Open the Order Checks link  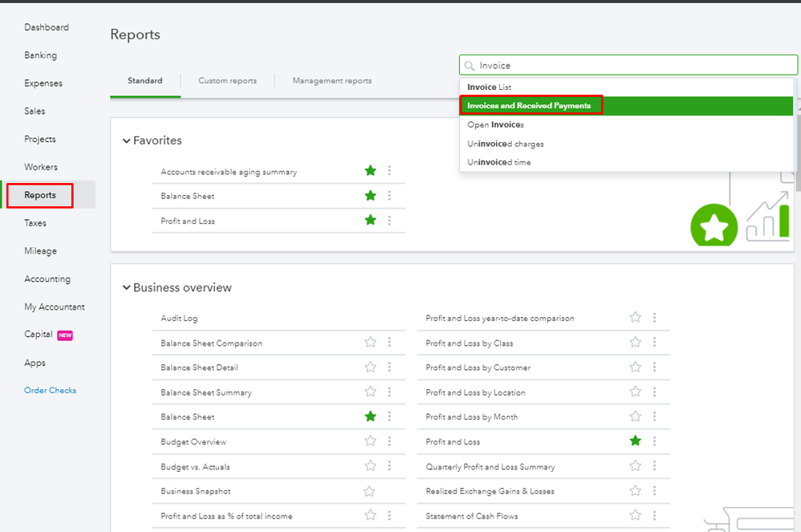pos(50,391)
